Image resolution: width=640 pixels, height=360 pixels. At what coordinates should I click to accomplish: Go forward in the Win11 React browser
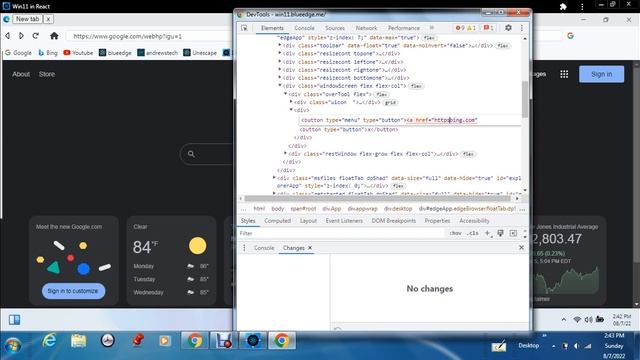pos(21,36)
